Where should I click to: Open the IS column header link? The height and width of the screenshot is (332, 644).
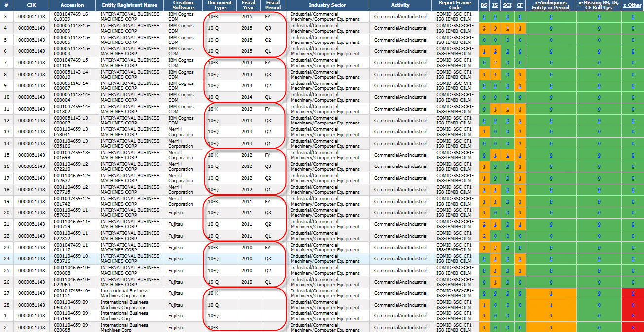(495, 5)
